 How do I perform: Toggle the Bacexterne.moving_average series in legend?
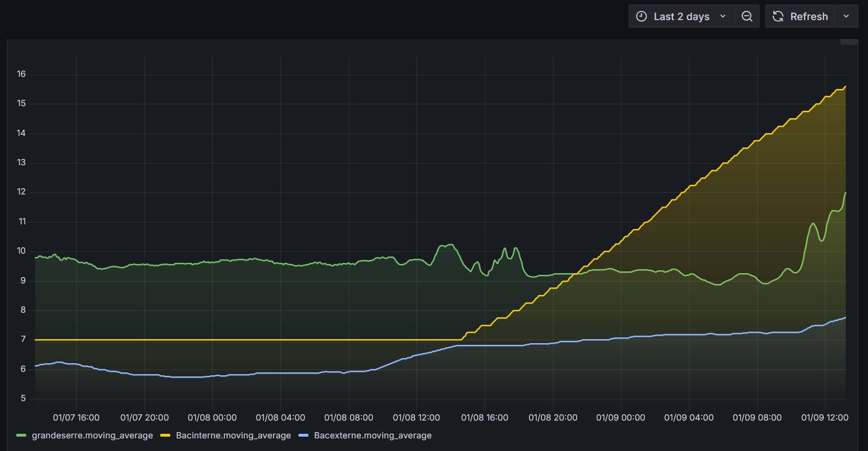click(x=372, y=436)
